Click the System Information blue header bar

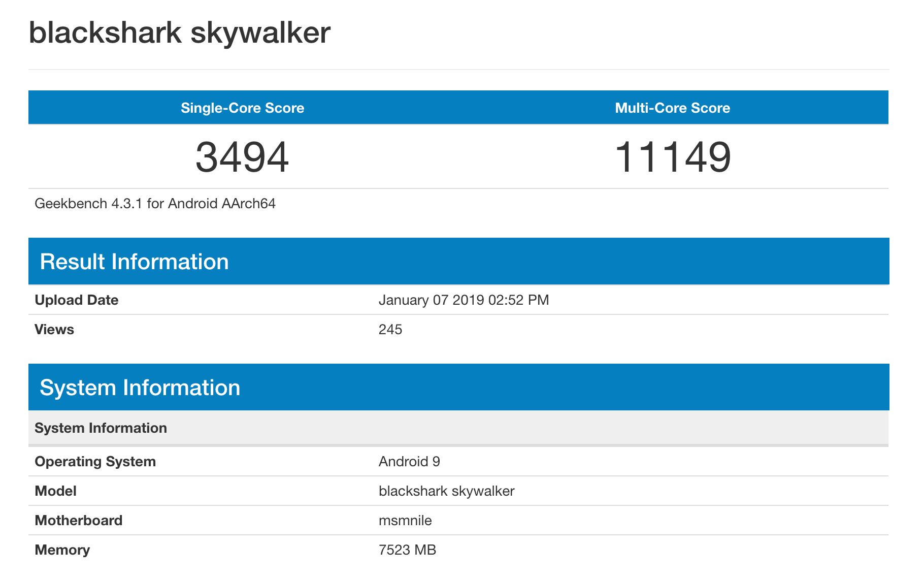(141, 387)
